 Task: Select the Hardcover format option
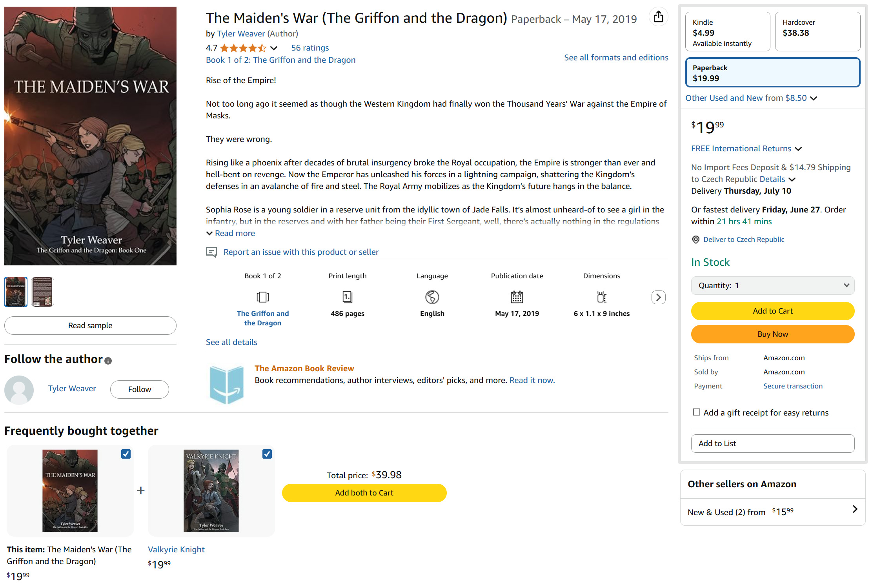(818, 32)
